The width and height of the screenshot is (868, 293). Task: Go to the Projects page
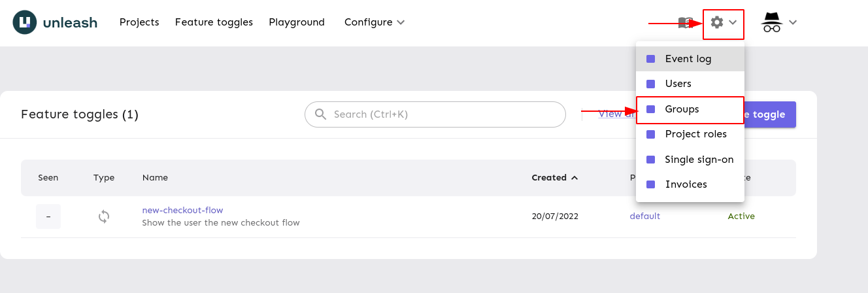coord(139,22)
